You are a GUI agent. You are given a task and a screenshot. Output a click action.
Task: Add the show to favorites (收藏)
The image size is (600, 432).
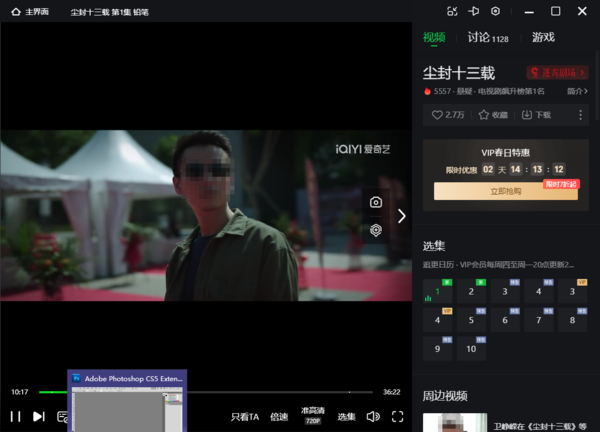tap(493, 115)
